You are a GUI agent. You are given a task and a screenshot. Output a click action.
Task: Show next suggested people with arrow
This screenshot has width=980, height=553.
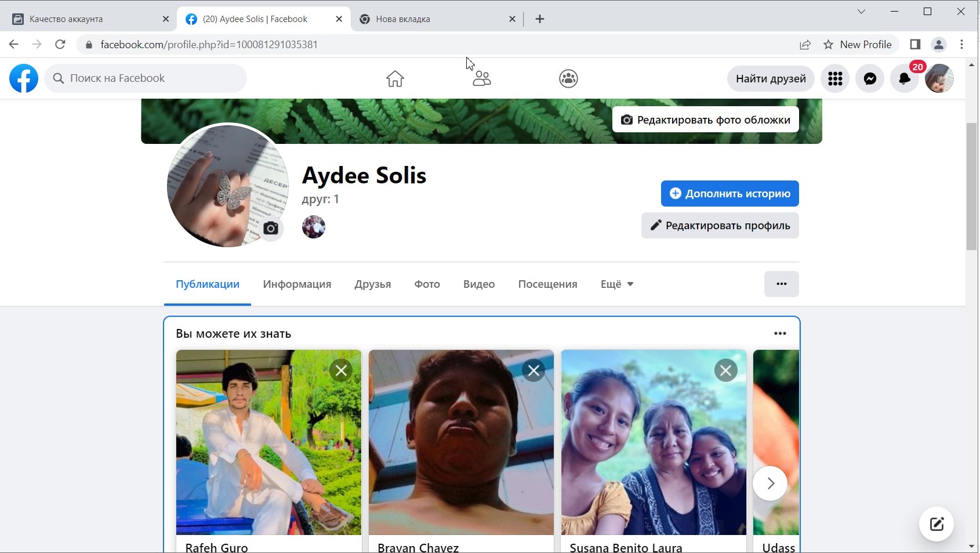[x=770, y=483]
